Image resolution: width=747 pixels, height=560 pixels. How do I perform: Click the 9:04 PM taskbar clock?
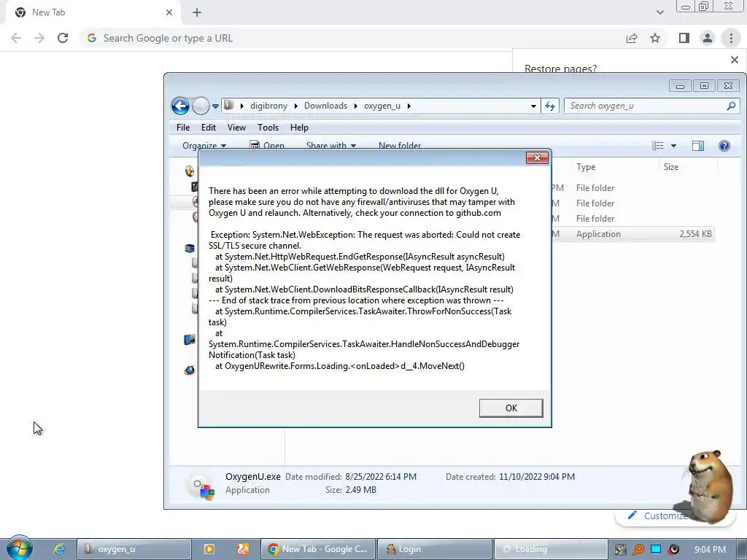[x=710, y=550]
